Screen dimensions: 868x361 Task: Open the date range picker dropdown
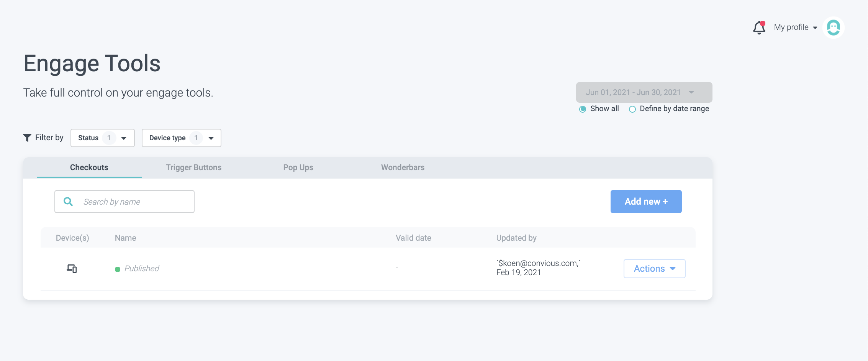pos(644,92)
